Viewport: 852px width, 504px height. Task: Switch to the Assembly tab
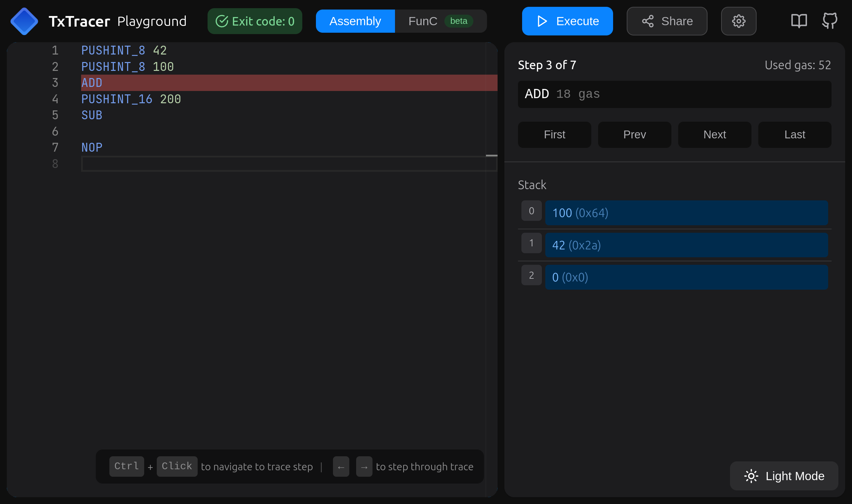click(355, 21)
